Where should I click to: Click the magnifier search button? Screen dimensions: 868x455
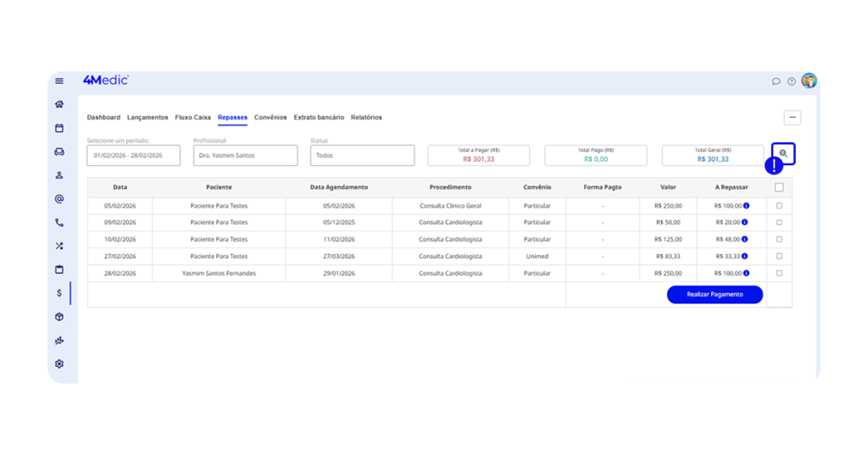[x=783, y=153]
